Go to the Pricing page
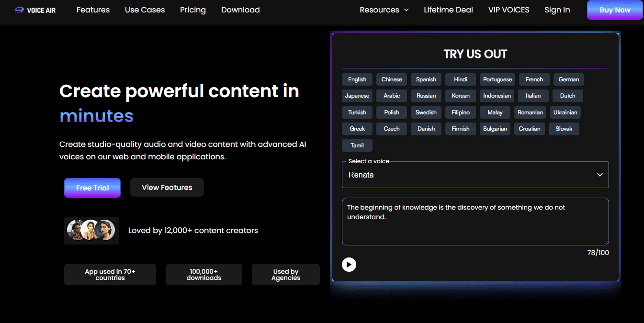644x323 pixels. click(x=193, y=10)
